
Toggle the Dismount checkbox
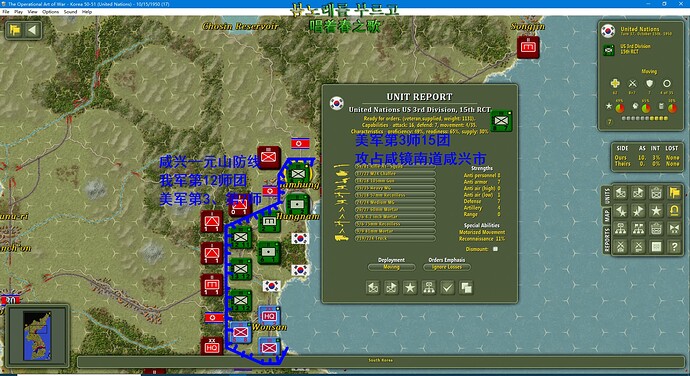click(x=495, y=249)
